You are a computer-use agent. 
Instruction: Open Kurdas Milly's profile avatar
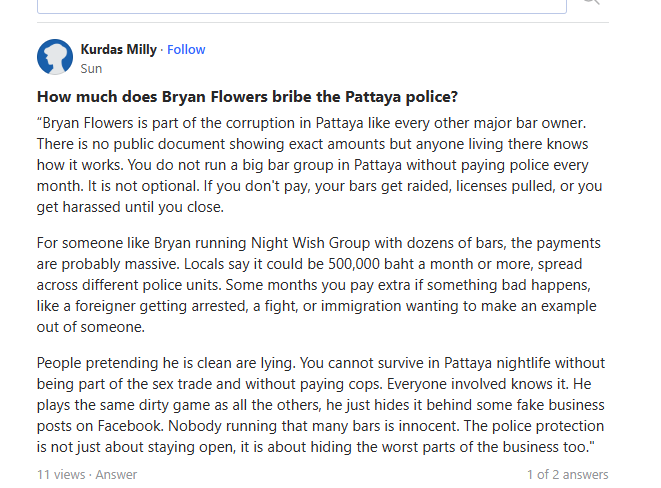coord(55,57)
